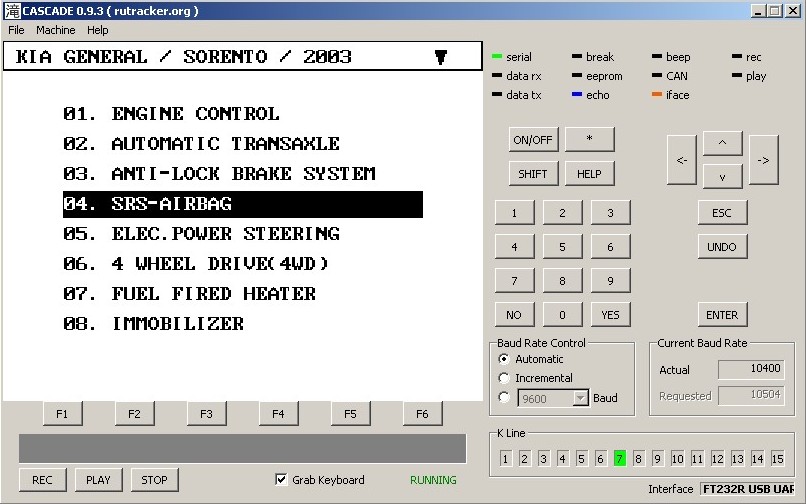Click the ENTER button
Viewport: 806px width, 504px height.
(722, 315)
